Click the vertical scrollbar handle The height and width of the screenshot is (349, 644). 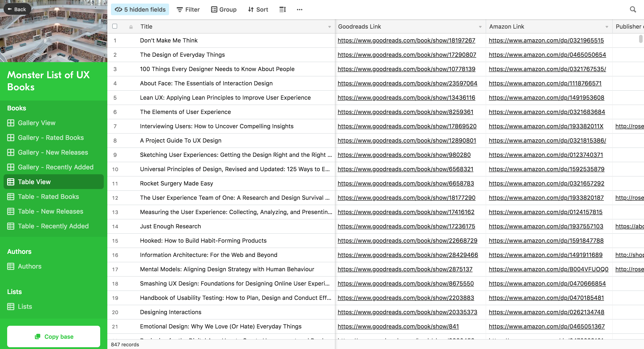click(x=641, y=39)
